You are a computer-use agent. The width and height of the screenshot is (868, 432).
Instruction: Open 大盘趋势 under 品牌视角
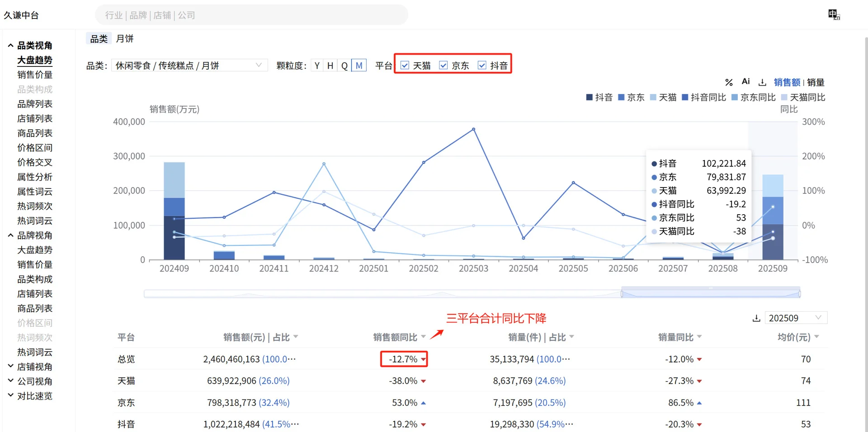pos(35,250)
